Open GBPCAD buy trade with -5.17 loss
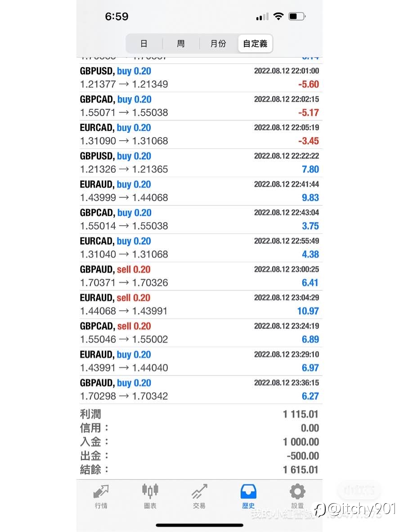The image size is (399, 532). pos(200,106)
